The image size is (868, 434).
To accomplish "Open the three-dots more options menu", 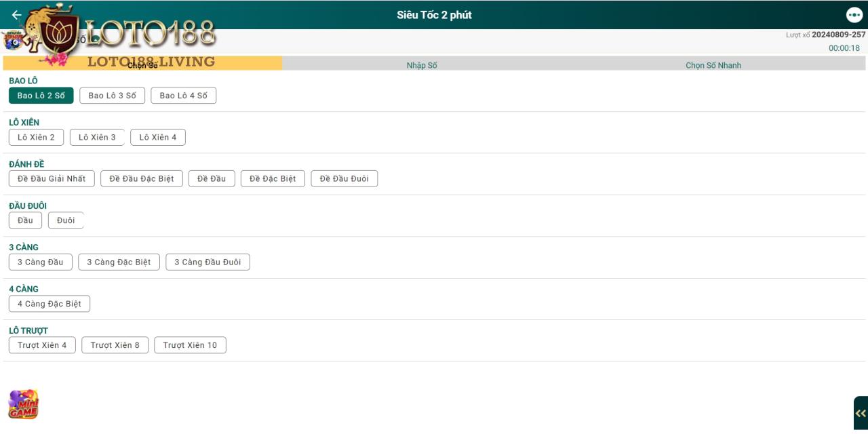I will 854,15.
